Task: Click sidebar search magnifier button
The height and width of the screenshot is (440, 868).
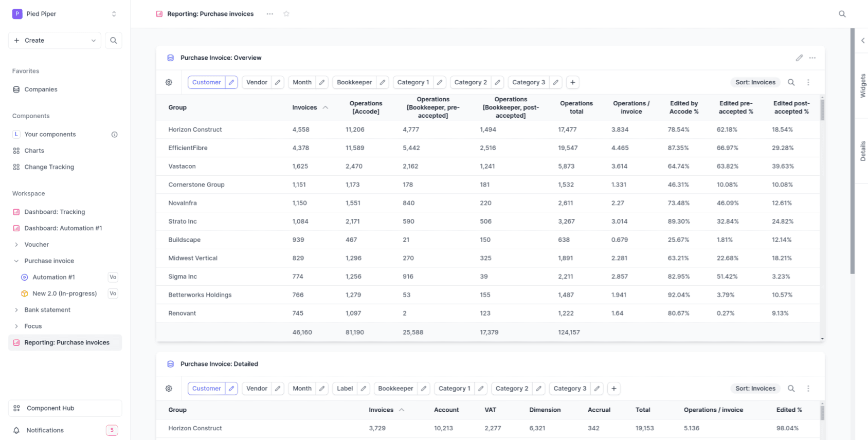Action: click(114, 41)
